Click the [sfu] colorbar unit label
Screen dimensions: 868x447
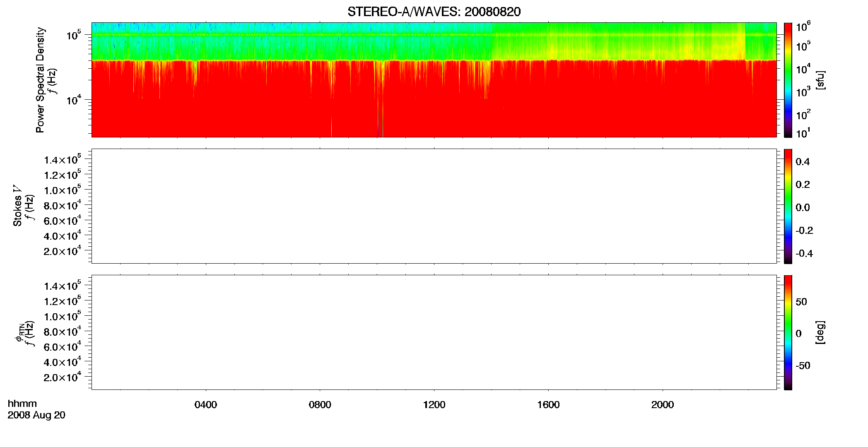point(820,80)
